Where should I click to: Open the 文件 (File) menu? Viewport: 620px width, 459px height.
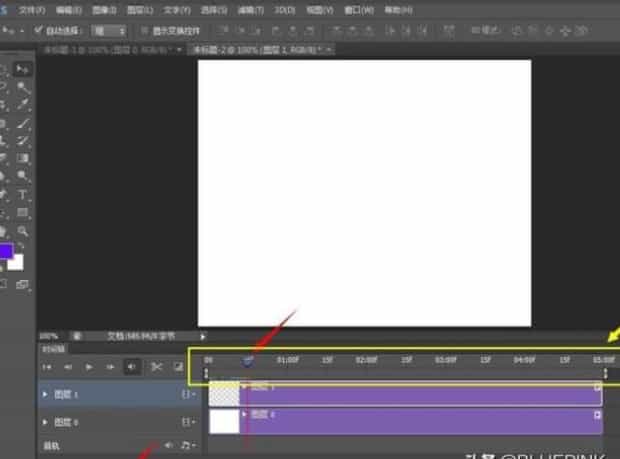(x=32, y=9)
